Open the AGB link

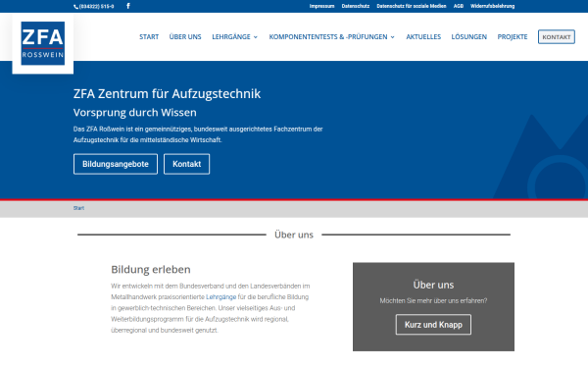tap(459, 6)
